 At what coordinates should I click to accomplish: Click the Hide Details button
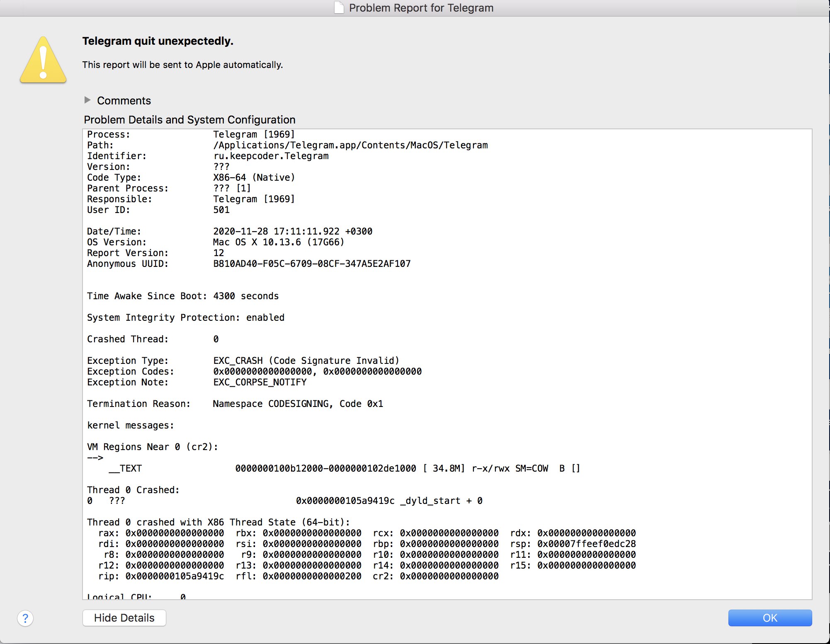tap(124, 618)
